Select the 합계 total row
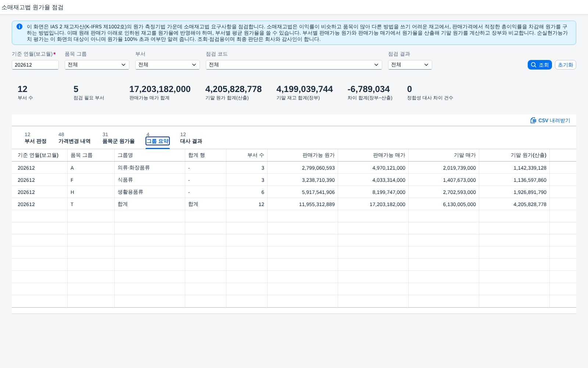This screenshot has height=368, width=588. tap(294, 204)
